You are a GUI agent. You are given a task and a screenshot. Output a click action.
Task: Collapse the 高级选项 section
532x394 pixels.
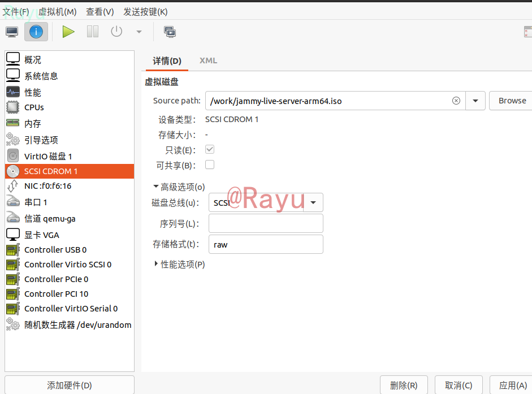click(179, 187)
